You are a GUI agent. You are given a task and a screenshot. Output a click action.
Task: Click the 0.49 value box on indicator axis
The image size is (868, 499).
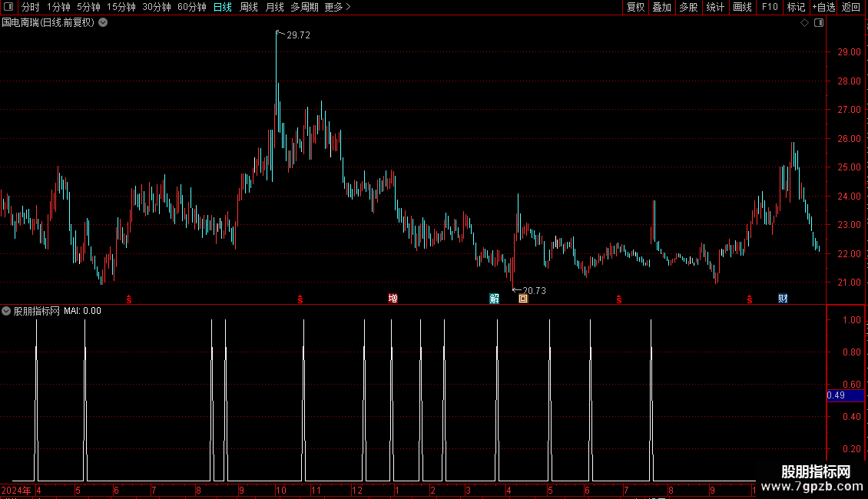845,395
